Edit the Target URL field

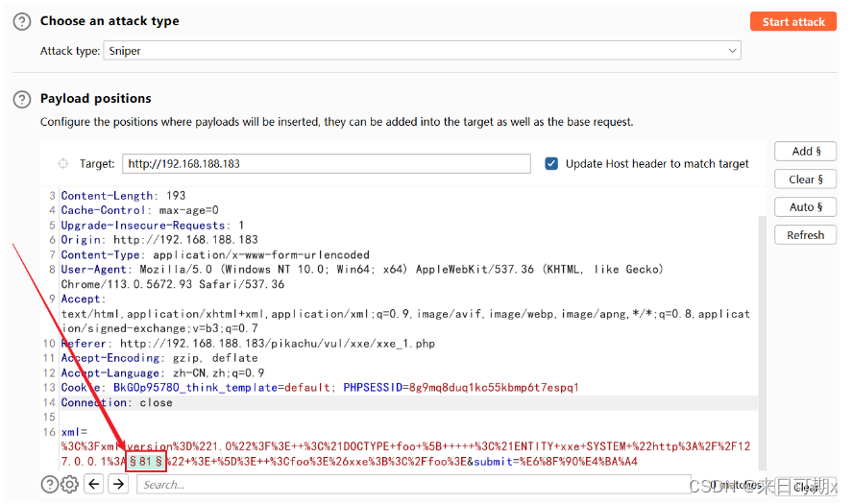pos(327,163)
